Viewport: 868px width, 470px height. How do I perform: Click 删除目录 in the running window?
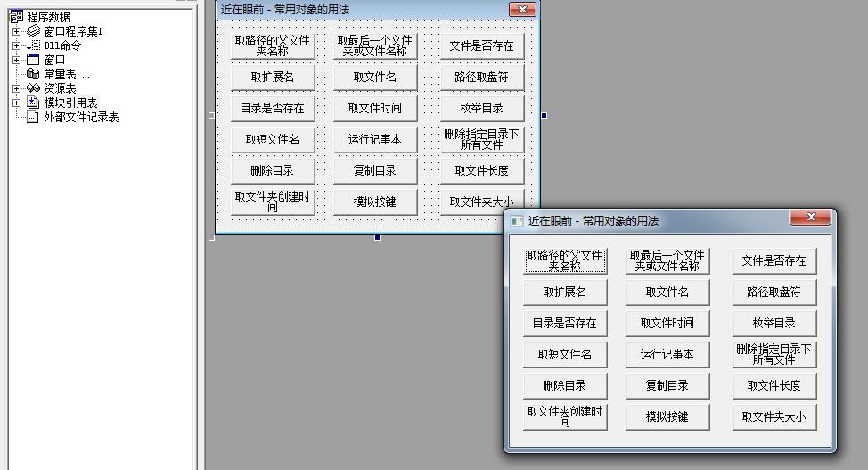[x=565, y=386]
